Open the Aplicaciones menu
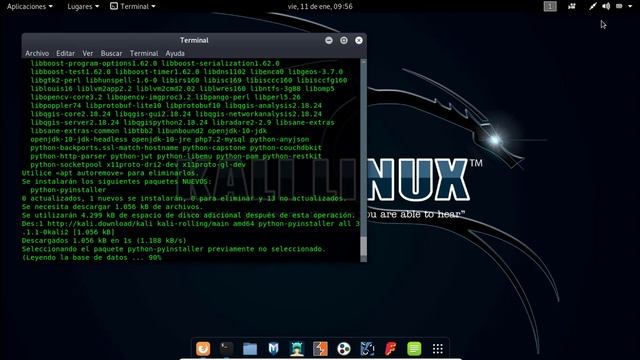This screenshot has height=360, width=640. tap(30, 7)
